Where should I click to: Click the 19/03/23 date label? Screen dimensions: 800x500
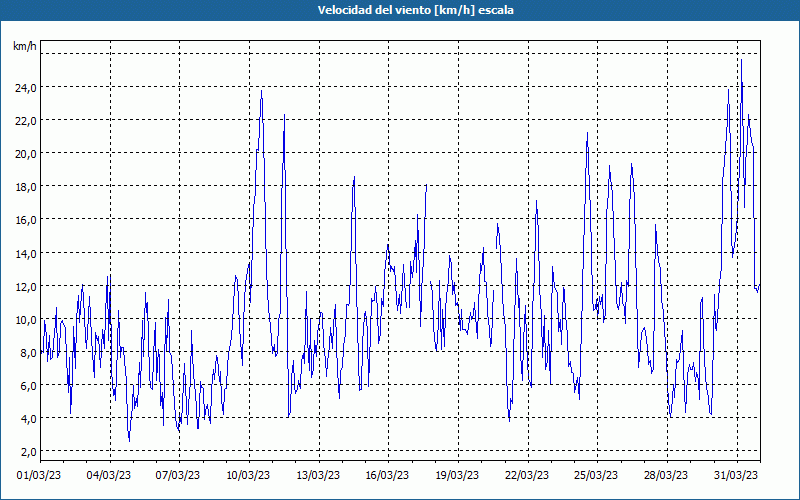457,475
